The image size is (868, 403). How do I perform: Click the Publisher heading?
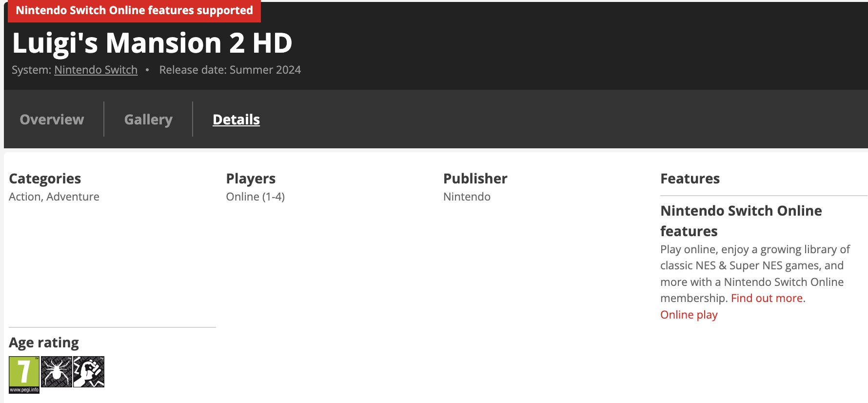[x=475, y=179]
